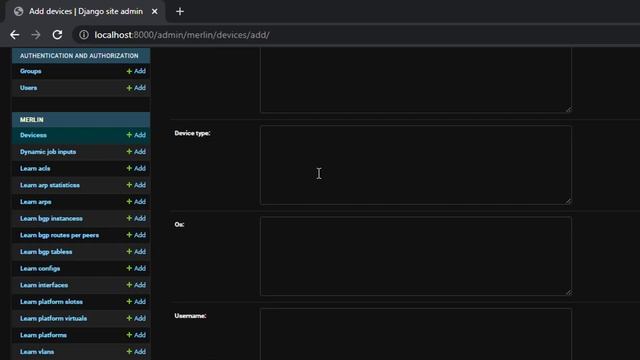Open Learn platform virtuals list
Image resolution: width=640 pixels, height=360 pixels.
(x=53, y=318)
